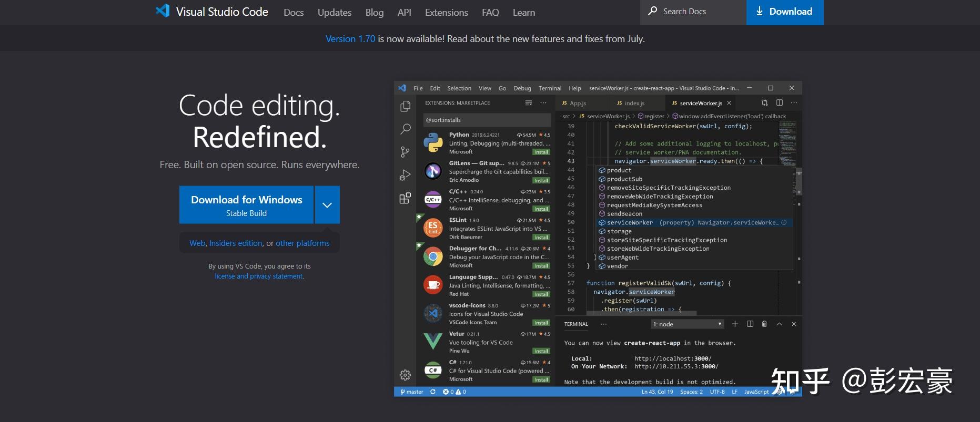Viewport: 980px width, 422px height.
Task: Click the editor vertical scrollbar thumb
Action: [799, 182]
